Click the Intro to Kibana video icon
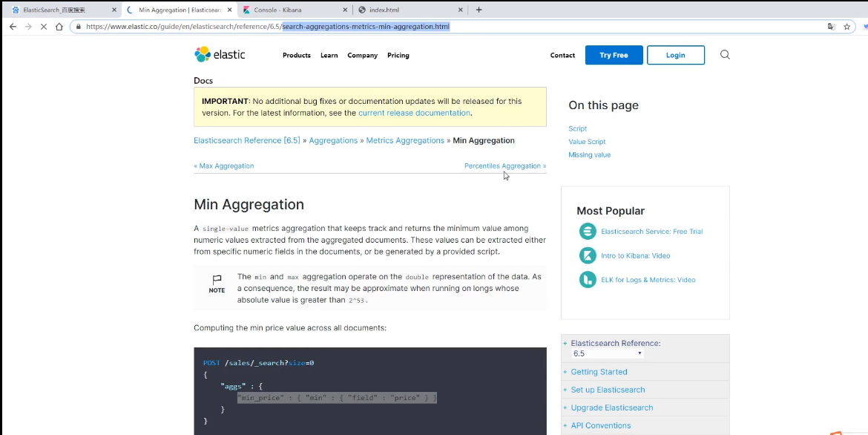Viewport: 868px width, 435px height. pos(588,256)
